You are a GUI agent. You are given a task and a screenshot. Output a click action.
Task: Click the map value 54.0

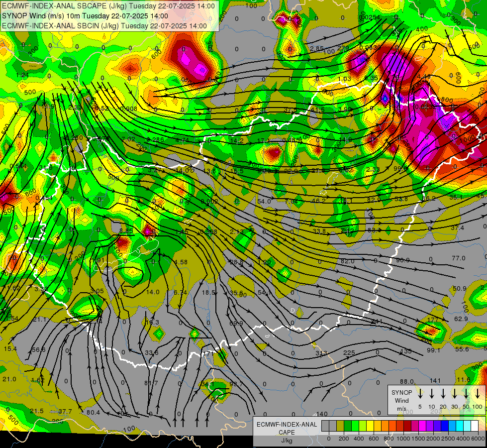[264, 202]
